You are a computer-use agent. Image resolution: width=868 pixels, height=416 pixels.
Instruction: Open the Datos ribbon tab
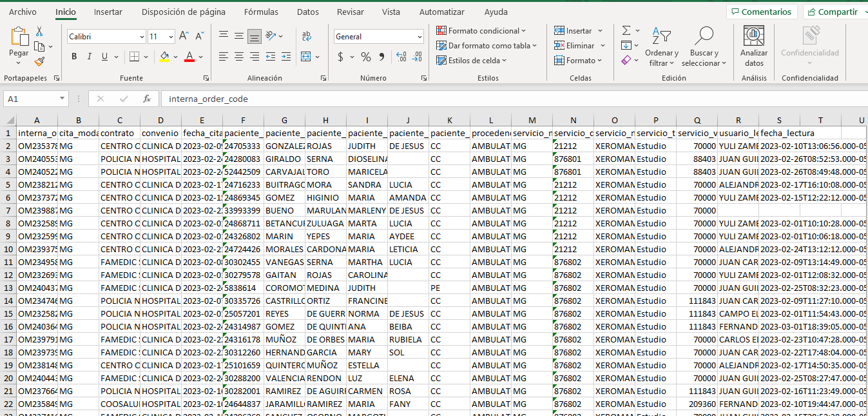pyautogui.click(x=308, y=12)
